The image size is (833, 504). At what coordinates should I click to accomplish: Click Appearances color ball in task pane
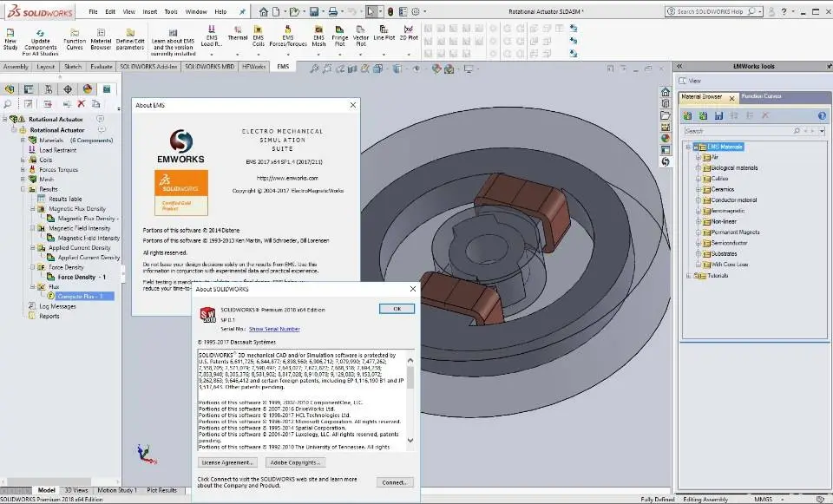(666, 138)
